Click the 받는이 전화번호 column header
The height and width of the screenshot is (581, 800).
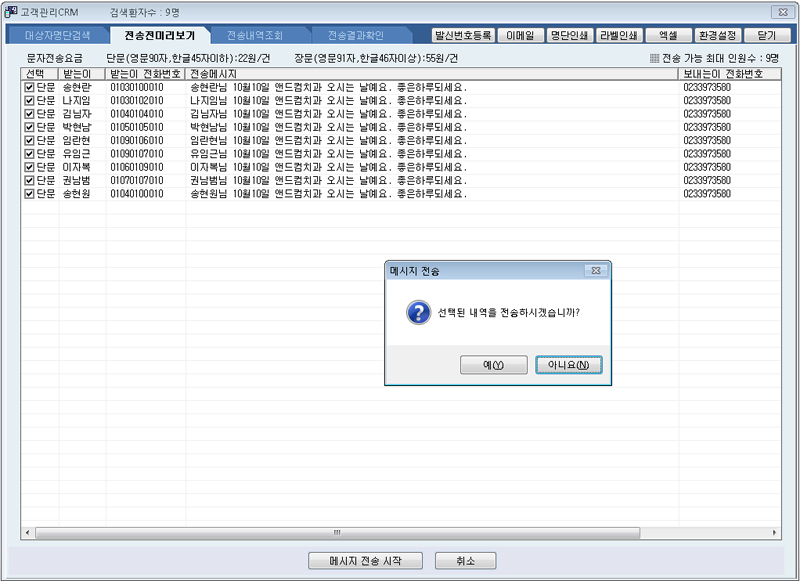coord(145,74)
